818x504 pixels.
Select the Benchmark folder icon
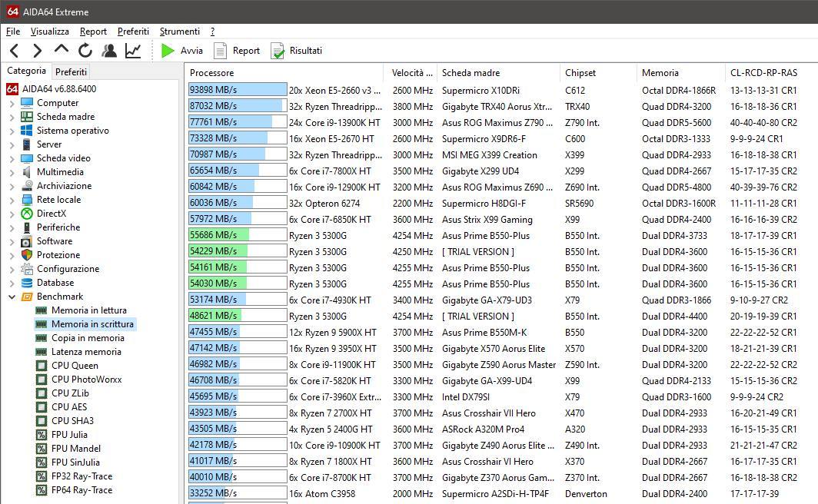[x=27, y=297]
